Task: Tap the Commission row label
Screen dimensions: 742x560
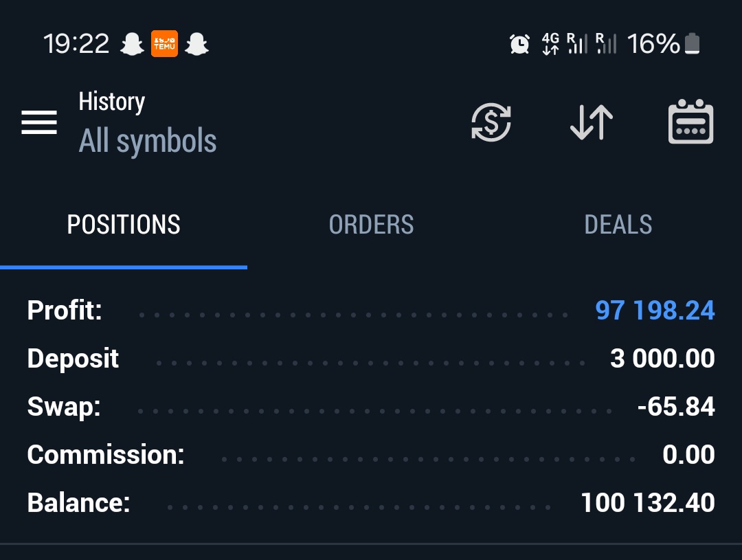Action: (106, 455)
